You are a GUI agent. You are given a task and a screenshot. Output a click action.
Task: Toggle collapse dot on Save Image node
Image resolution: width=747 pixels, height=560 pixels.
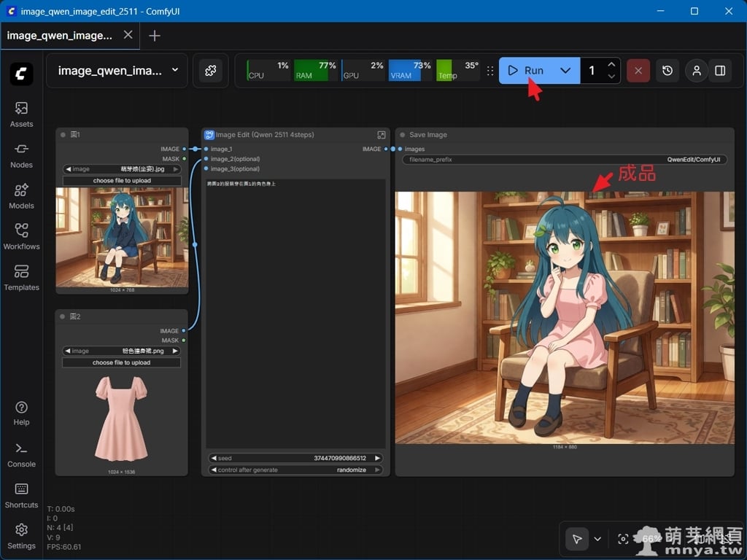[x=403, y=135]
